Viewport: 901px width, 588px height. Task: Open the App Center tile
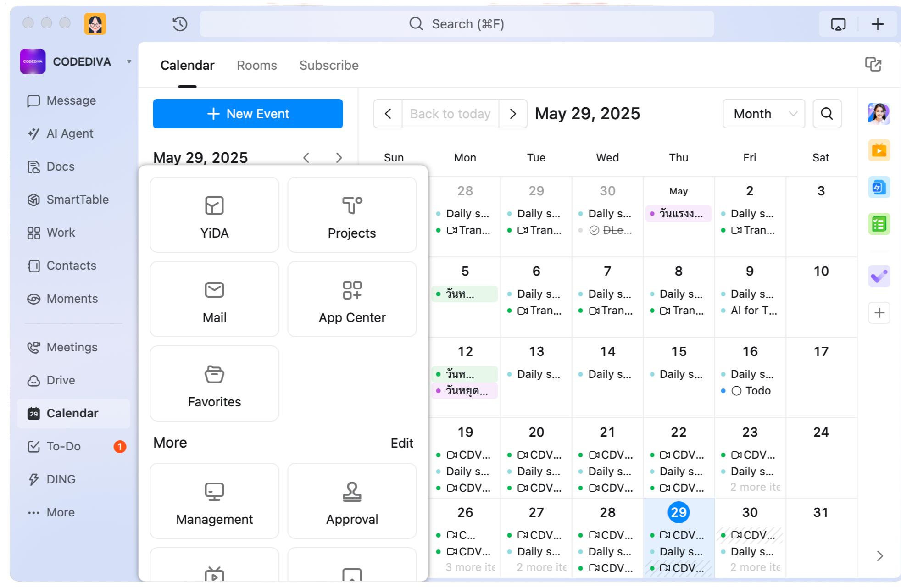(352, 299)
